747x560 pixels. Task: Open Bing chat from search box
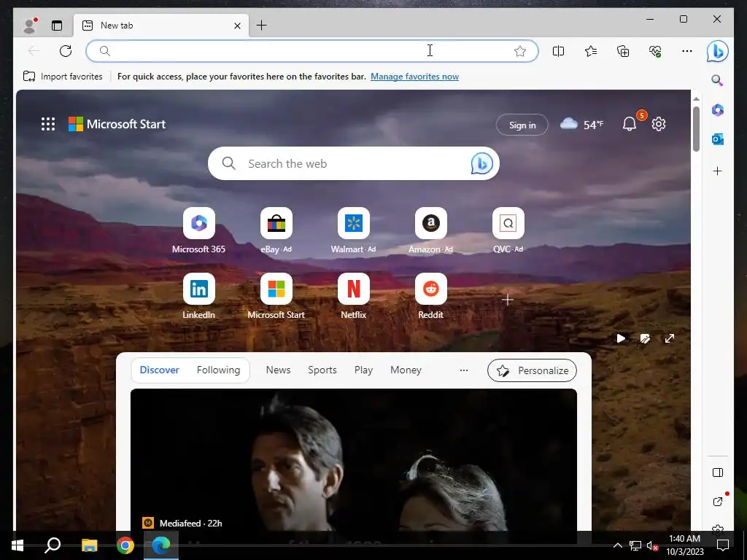[481, 163]
